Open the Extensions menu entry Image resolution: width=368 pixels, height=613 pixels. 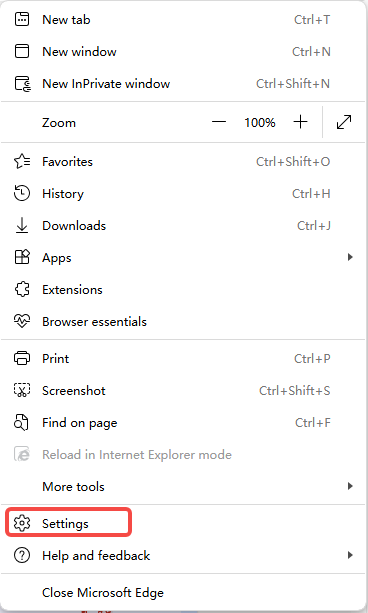click(184, 289)
